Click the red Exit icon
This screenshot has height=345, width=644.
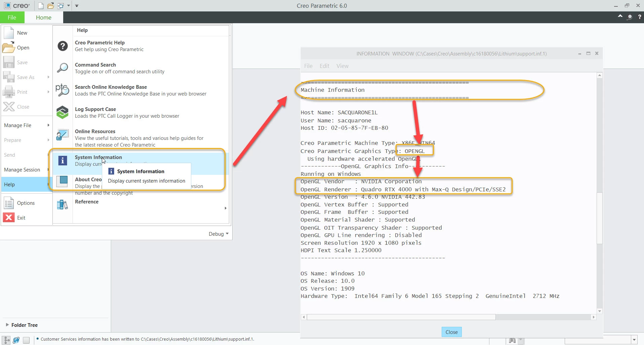pyautogui.click(x=9, y=218)
